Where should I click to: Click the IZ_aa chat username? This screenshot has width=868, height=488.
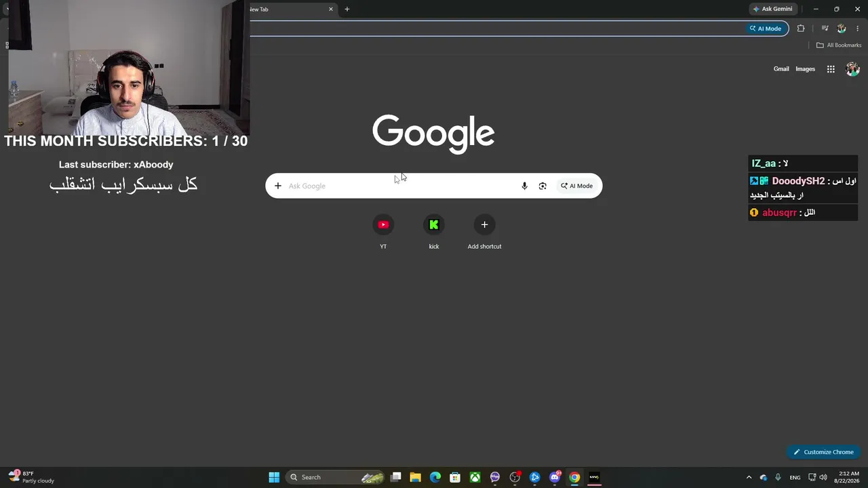pyautogui.click(x=764, y=163)
